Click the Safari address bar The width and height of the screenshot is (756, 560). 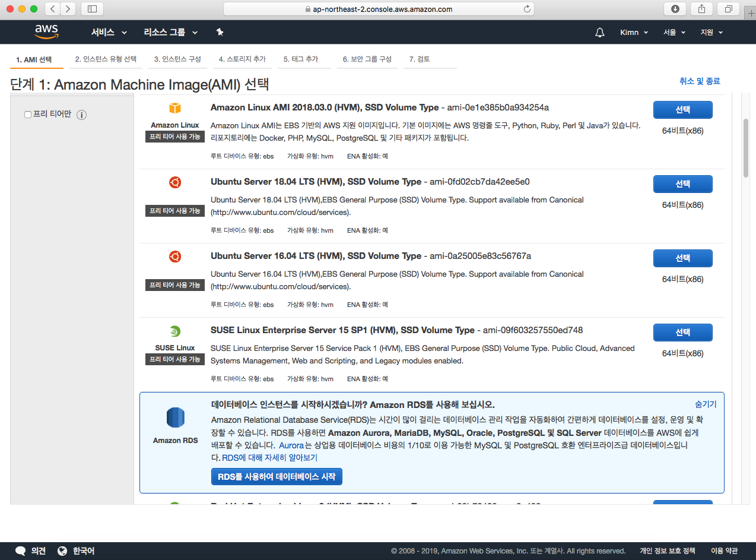379,9
